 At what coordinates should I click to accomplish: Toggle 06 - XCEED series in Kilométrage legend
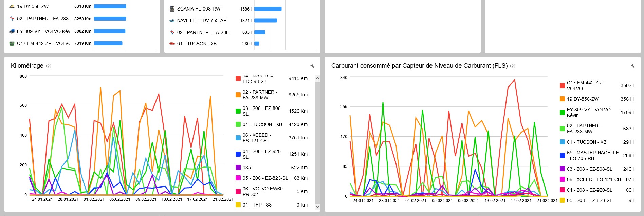pyautogui.click(x=257, y=138)
